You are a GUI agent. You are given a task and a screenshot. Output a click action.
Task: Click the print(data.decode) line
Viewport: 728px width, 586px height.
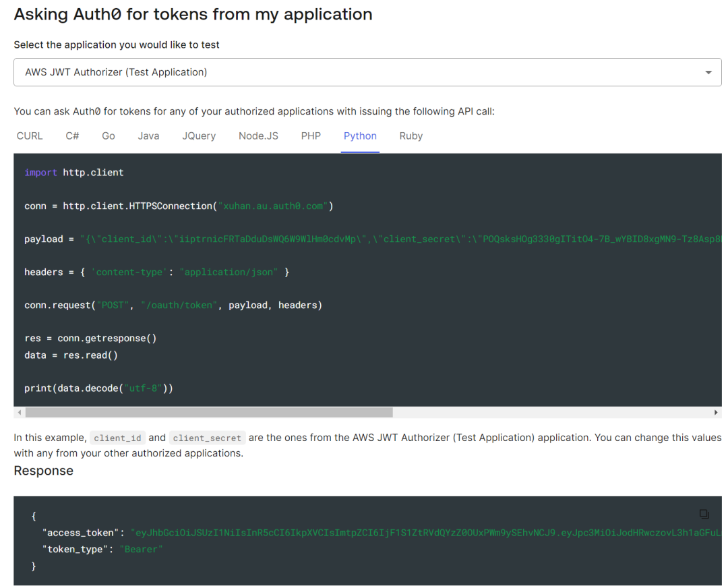(98, 388)
